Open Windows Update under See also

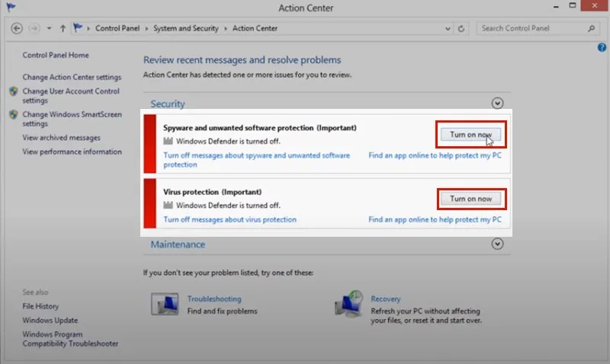50,320
